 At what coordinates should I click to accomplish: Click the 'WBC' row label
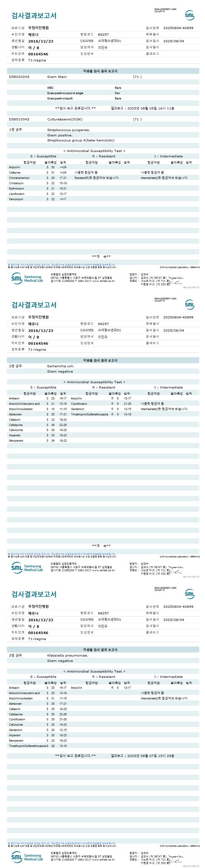[50, 88]
